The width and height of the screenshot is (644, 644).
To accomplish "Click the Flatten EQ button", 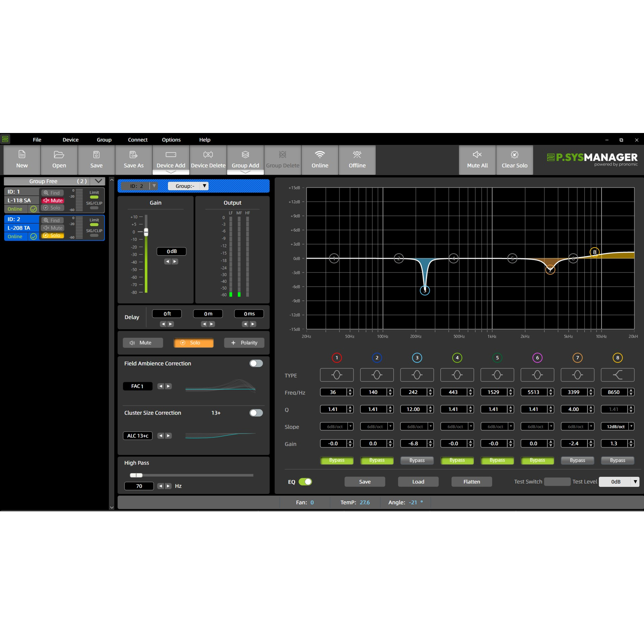I will [x=471, y=482].
